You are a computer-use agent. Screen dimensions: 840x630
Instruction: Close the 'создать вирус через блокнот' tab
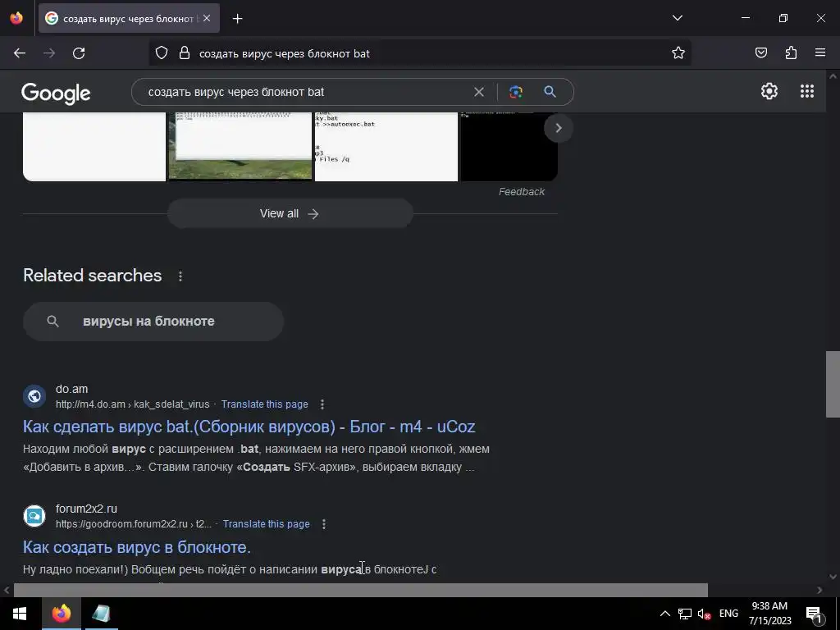(207, 18)
